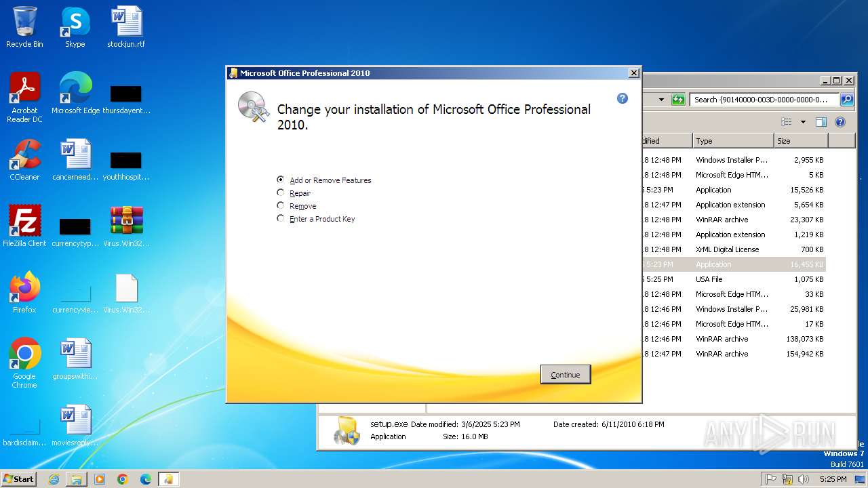
Task: Click the Continue button
Action: 566,375
